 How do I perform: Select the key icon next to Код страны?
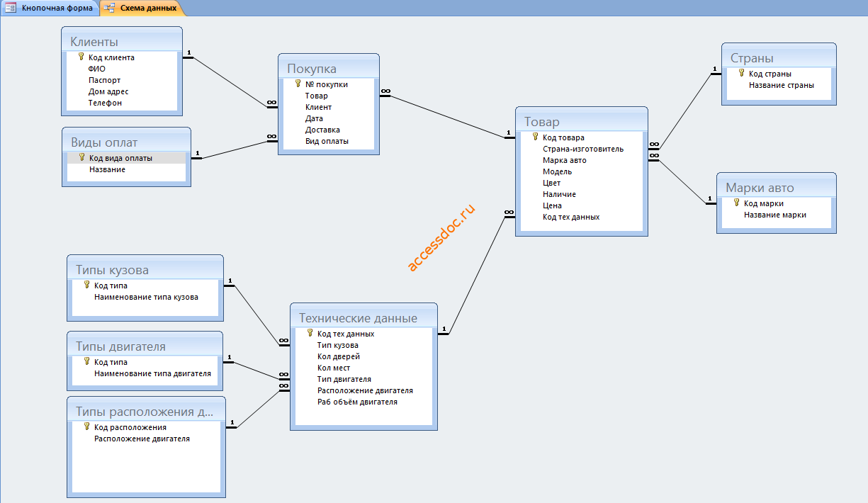coord(742,73)
